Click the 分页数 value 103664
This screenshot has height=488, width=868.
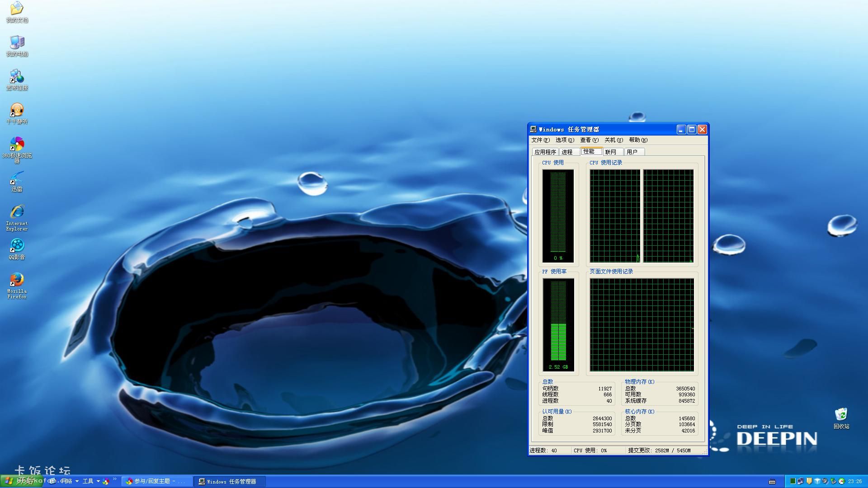(x=687, y=424)
